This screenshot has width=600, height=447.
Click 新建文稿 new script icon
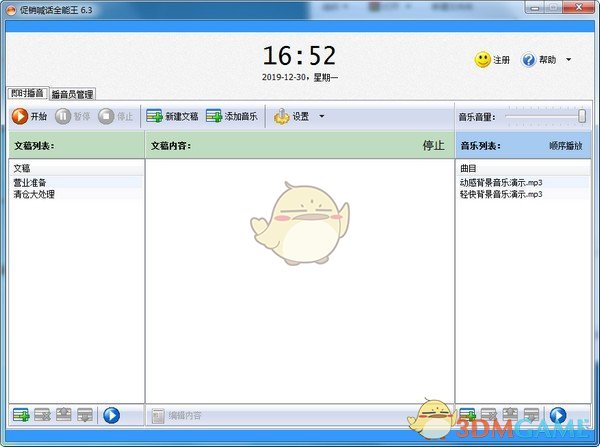[155, 116]
